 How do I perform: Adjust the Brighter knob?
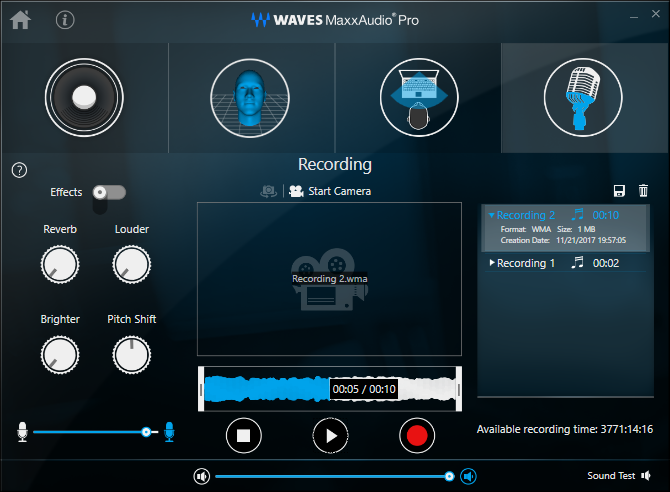pyautogui.click(x=60, y=355)
